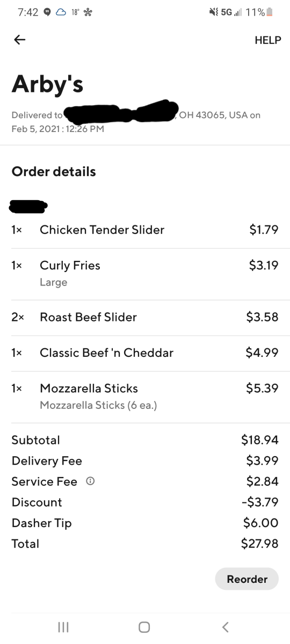
Task: Tap the back arrow icon
Action: click(20, 40)
